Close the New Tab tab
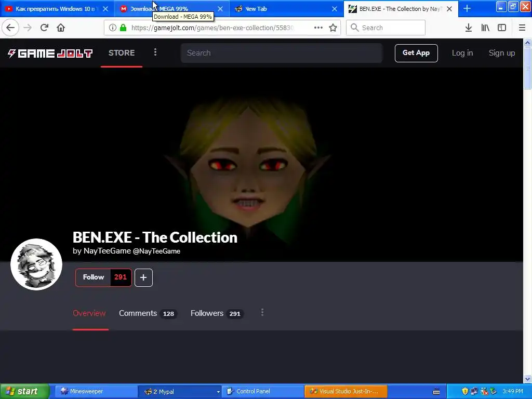The height and width of the screenshot is (399, 532). click(x=335, y=9)
